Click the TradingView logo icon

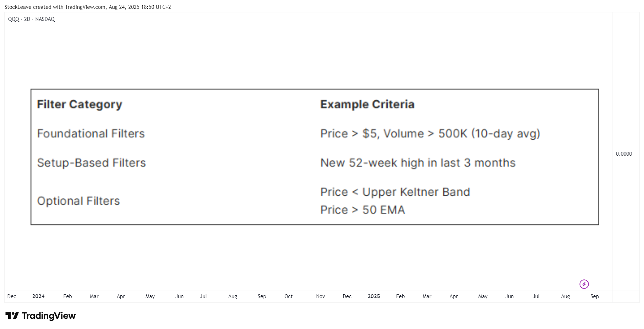12,316
